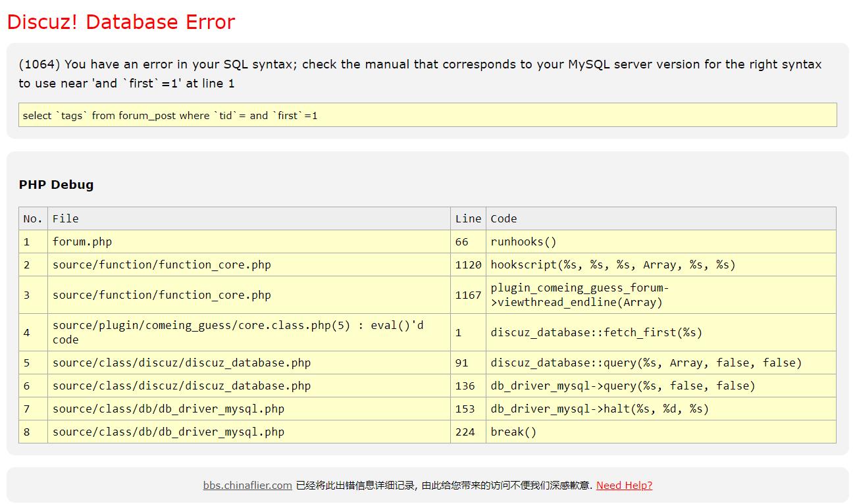Select the row number 8 cell

(33, 432)
